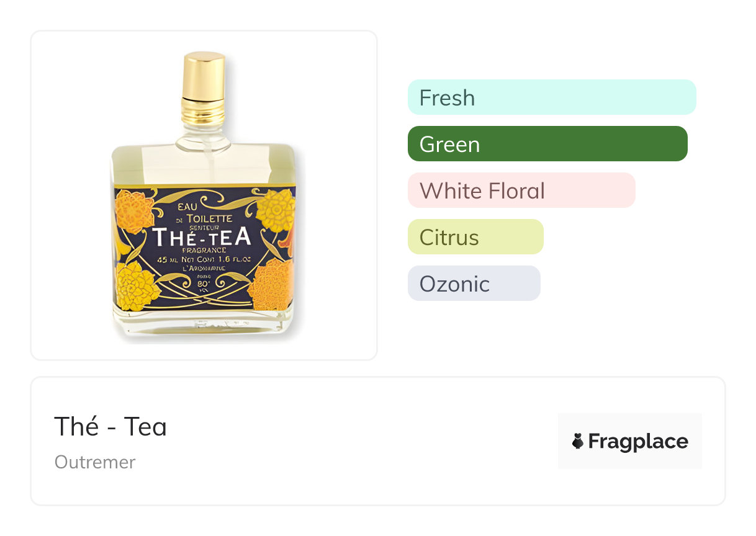Click the yellow flower at label's bottom-left
Screen dimensions: 756x536
click(x=137, y=285)
